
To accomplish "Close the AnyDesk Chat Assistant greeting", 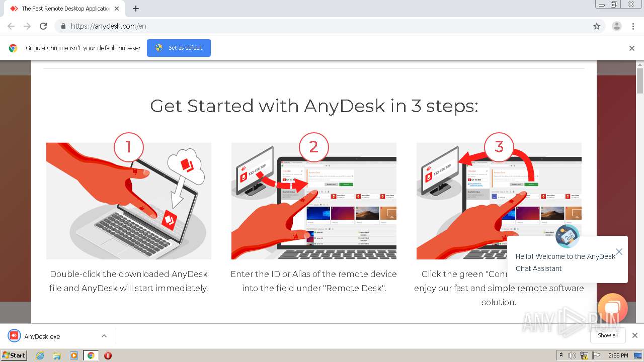I will click(x=619, y=251).
